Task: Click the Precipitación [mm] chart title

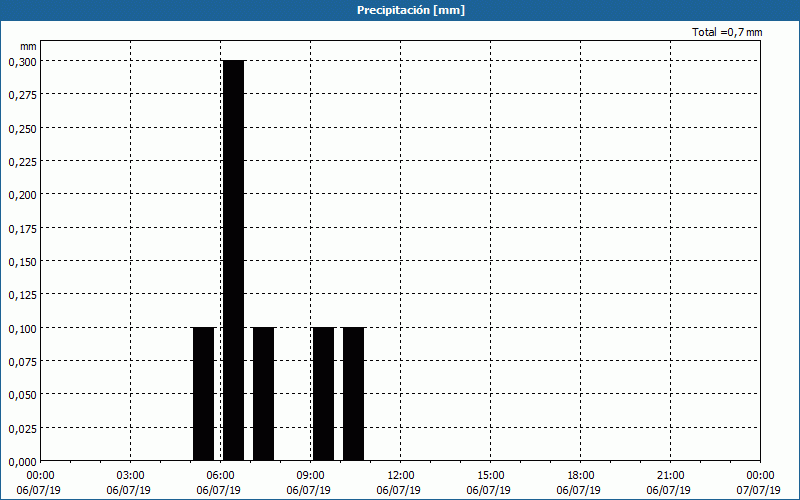Action: [x=411, y=10]
